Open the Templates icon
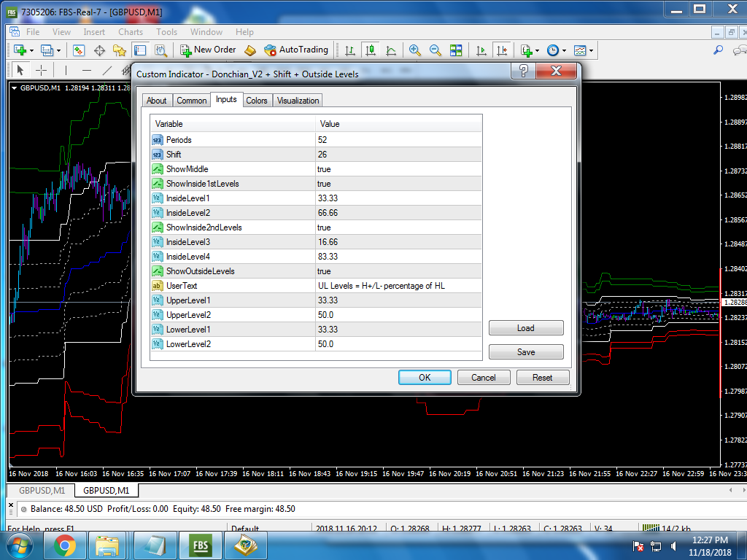 [580, 50]
